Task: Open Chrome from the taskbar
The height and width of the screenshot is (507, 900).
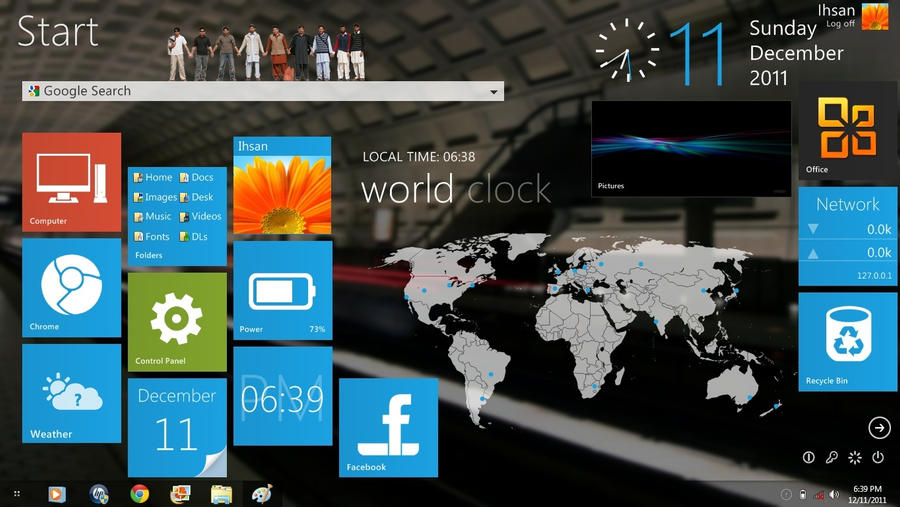Action: point(139,494)
